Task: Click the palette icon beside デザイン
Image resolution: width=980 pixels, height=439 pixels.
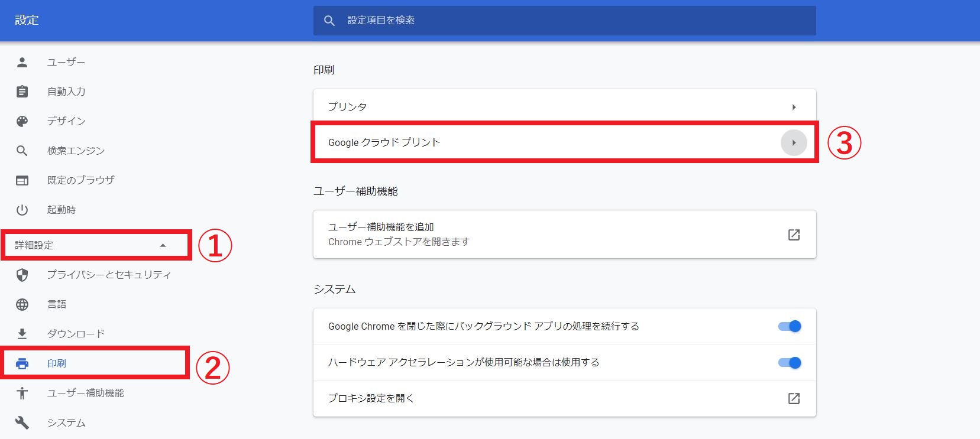Action: [x=22, y=121]
